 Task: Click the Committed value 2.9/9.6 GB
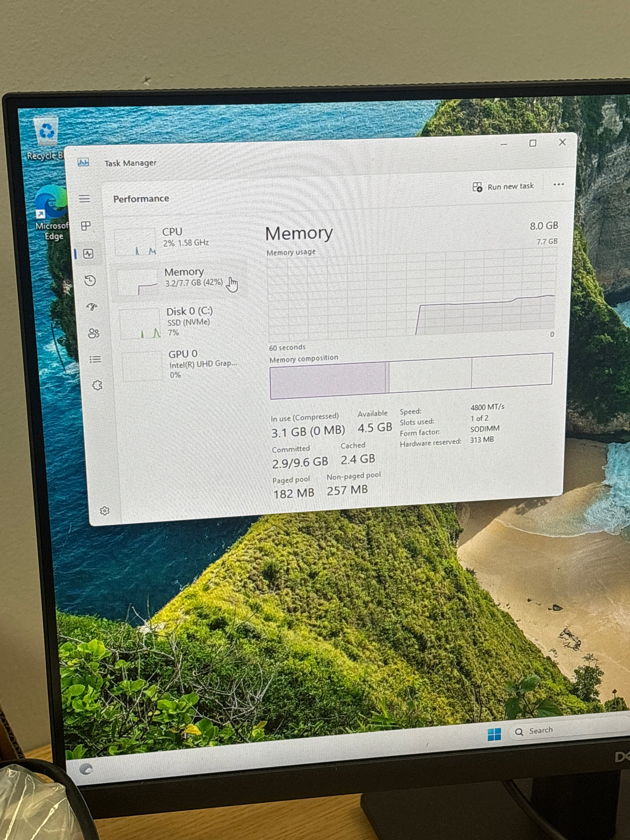(300, 463)
